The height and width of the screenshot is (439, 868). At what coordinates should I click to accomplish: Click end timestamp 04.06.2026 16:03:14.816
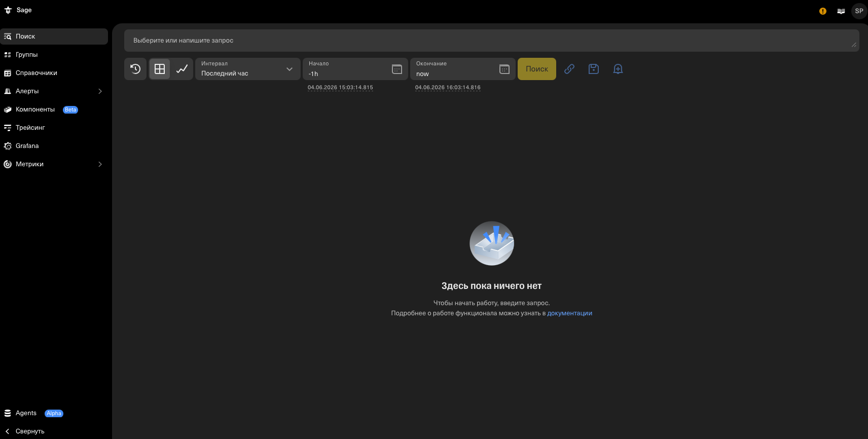448,88
